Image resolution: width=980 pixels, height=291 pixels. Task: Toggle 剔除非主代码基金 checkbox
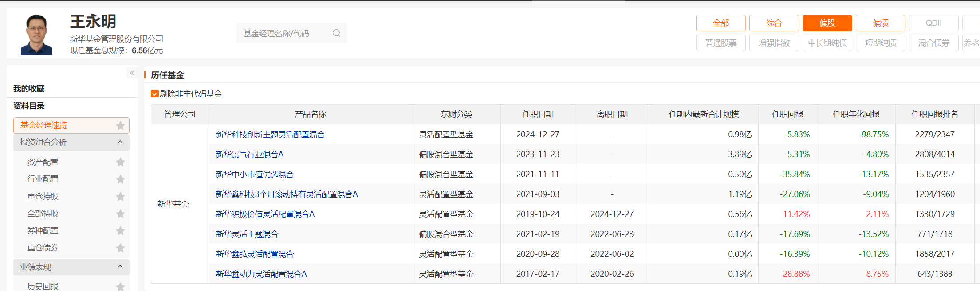(155, 94)
